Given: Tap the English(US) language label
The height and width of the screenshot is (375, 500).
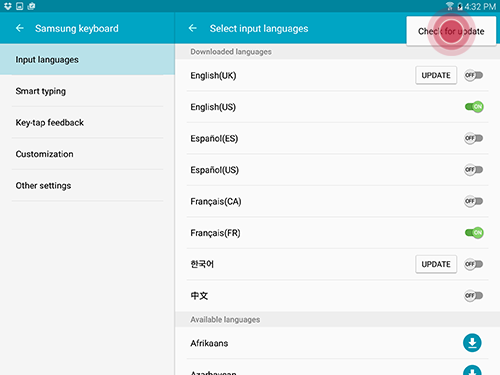Looking at the screenshot, I should tap(213, 107).
